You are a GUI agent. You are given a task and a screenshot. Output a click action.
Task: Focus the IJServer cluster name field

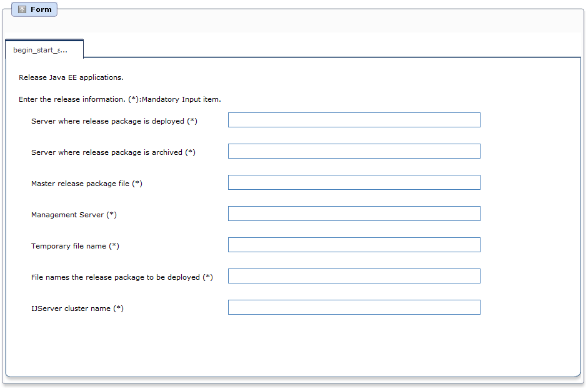tap(354, 307)
